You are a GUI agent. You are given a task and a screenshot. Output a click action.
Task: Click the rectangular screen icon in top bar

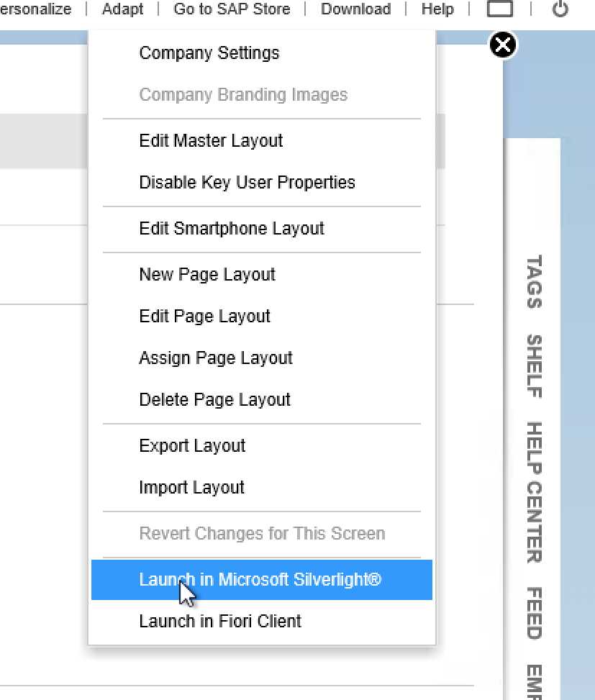pyautogui.click(x=500, y=9)
